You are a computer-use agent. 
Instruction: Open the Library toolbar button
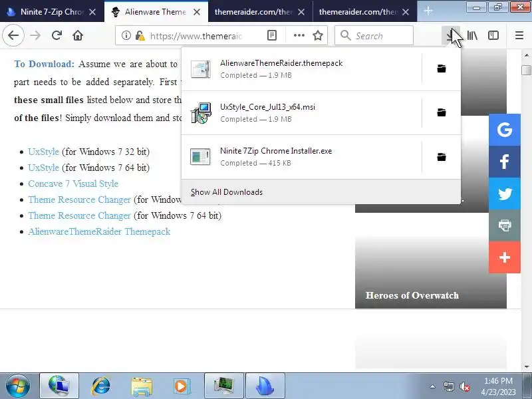472,35
